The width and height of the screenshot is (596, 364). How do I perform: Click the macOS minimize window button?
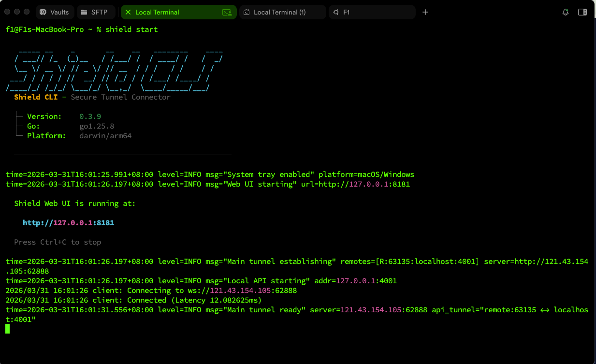tap(17, 12)
